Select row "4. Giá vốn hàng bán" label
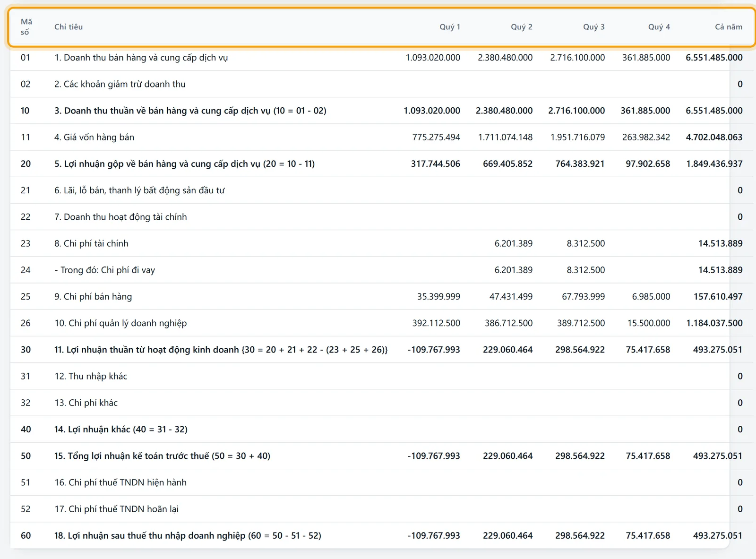The height and width of the screenshot is (559, 756). click(94, 138)
